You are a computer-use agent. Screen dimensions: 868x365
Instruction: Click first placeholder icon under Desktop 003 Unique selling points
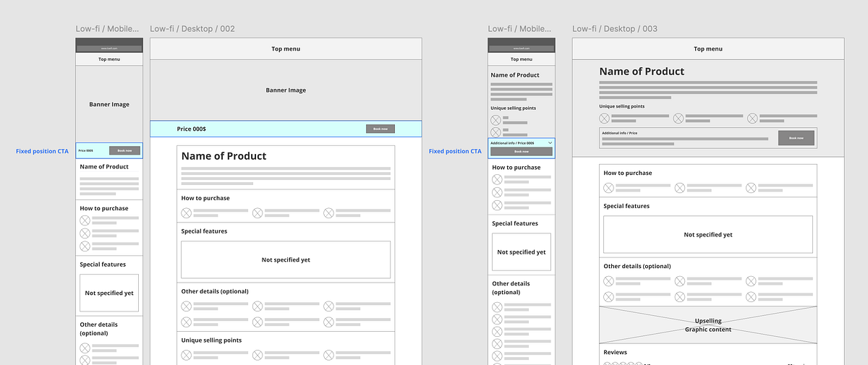pos(604,118)
